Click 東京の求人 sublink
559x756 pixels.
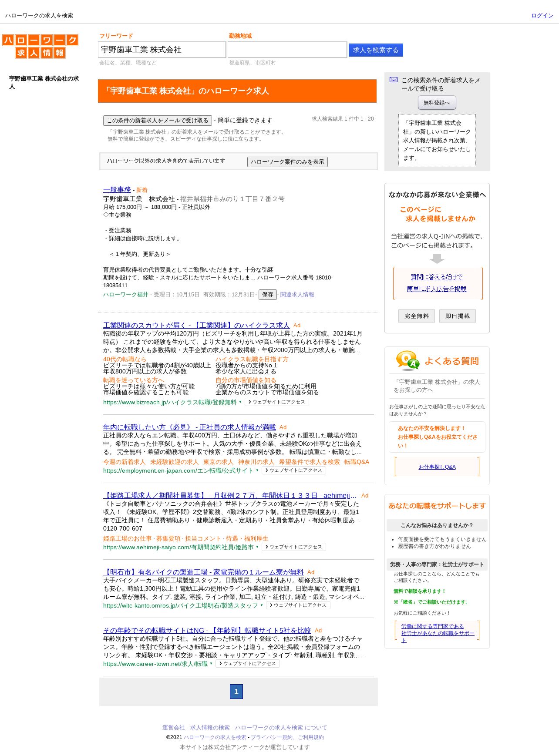tap(218, 462)
